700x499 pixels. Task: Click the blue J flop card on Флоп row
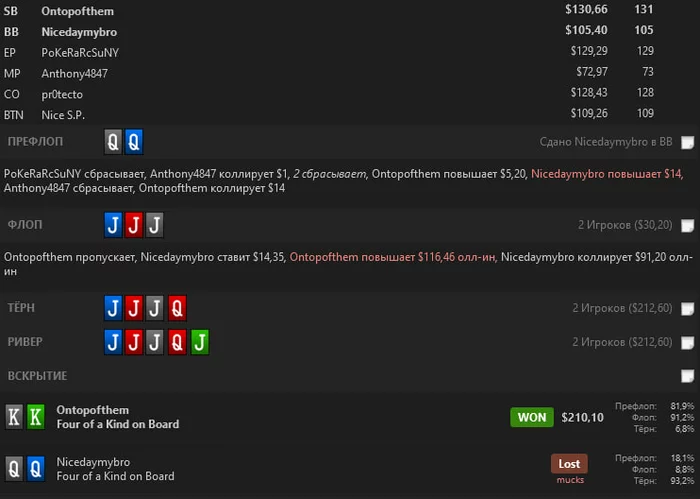[x=113, y=225]
